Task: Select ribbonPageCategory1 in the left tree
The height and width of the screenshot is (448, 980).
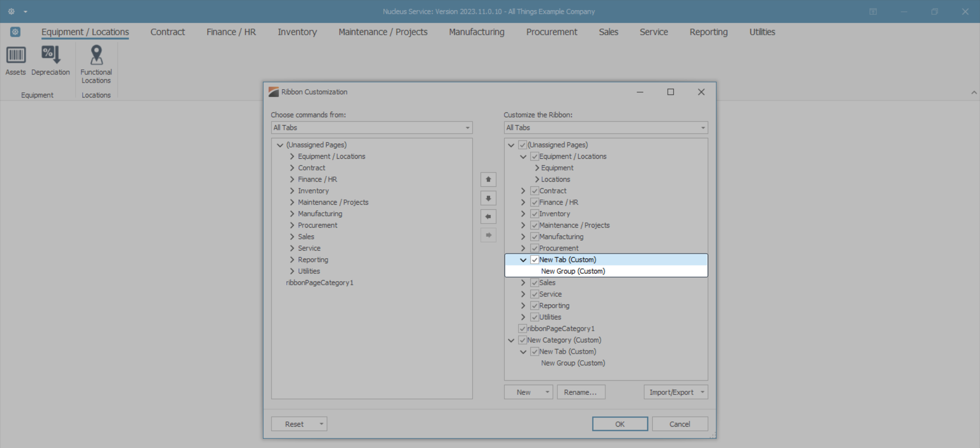Action: coord(320,283)
